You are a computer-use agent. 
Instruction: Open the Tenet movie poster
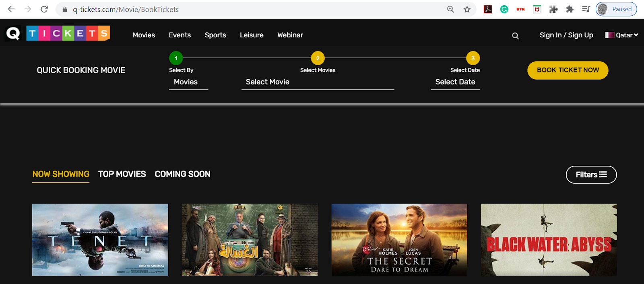[100, 240]
